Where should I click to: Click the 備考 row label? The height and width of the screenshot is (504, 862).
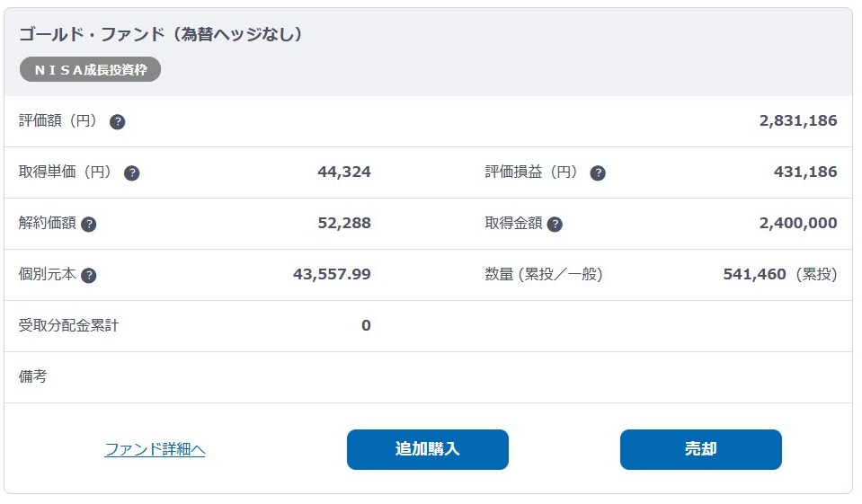click(32, 376)
